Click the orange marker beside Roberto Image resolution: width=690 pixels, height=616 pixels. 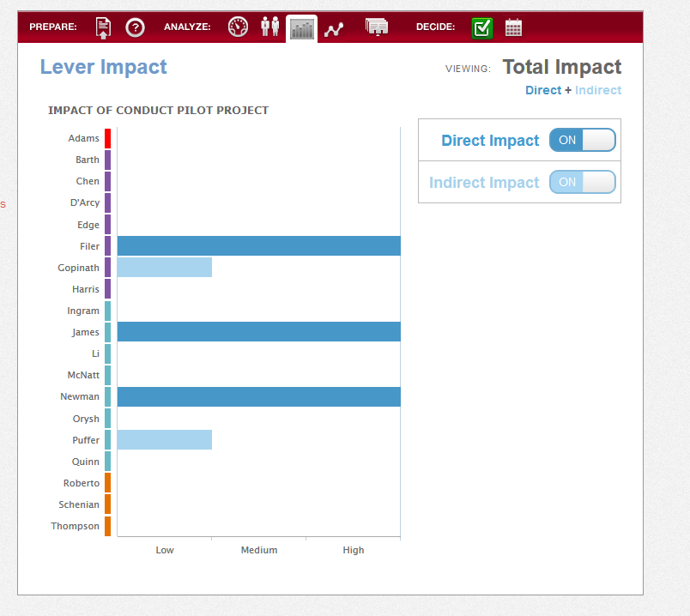(107, 483)
